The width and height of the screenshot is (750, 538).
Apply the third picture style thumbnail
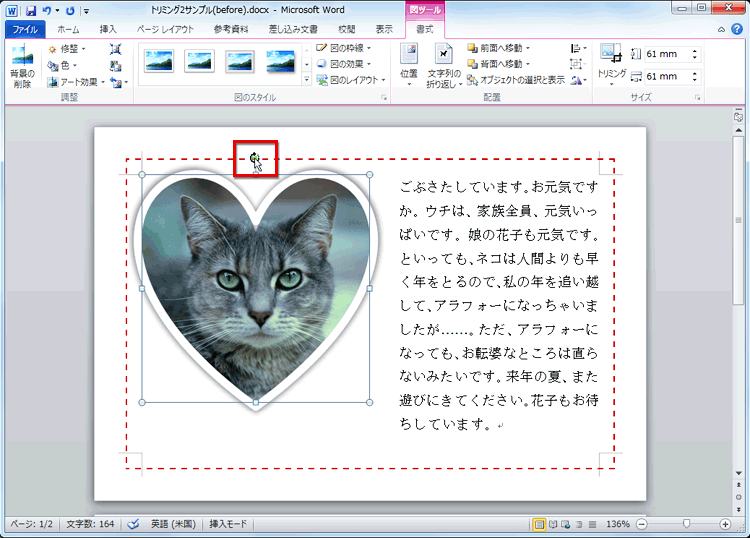coord(240,61)
